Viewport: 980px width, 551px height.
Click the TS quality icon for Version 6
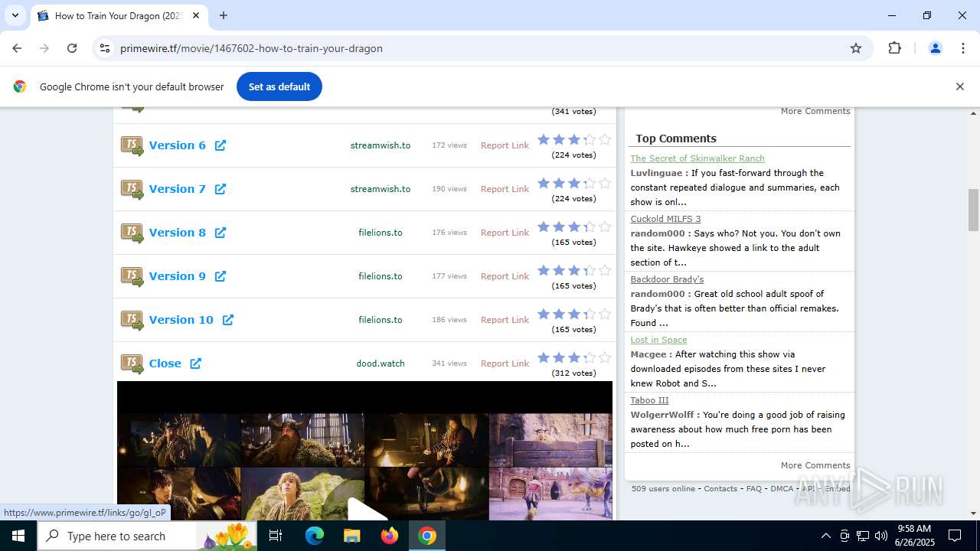click(x=132, y=145)
